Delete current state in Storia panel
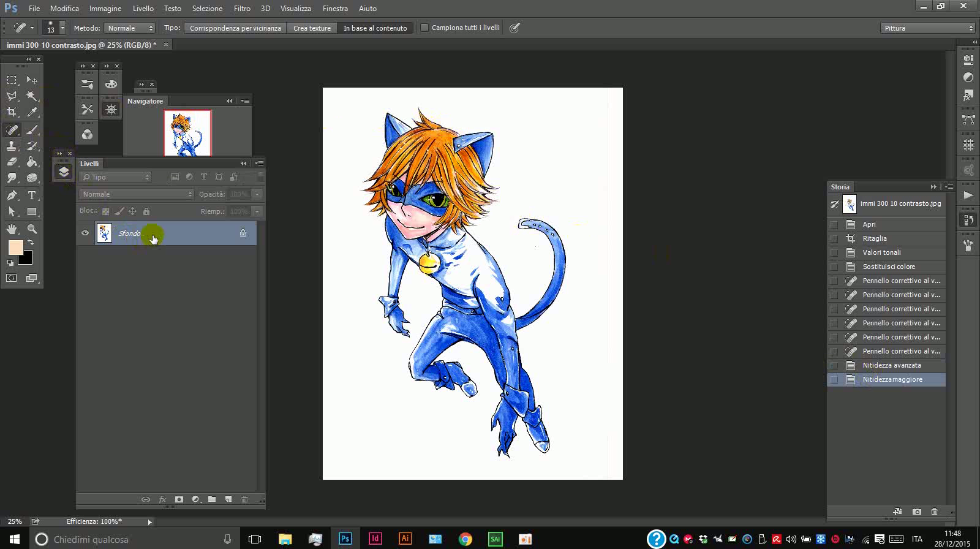Viewport: 980px width, 549px height. click(934, 512)
